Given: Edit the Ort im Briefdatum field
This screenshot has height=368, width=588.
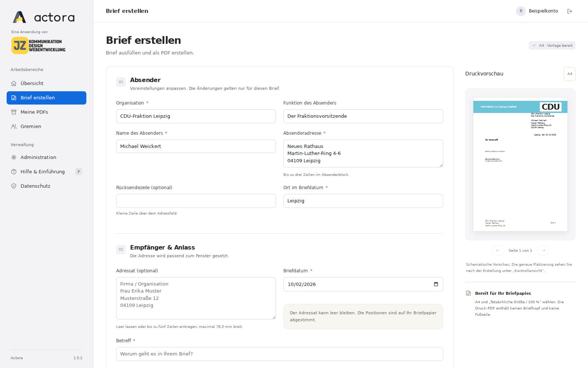Looking at the screenshot, I should 363,201.
